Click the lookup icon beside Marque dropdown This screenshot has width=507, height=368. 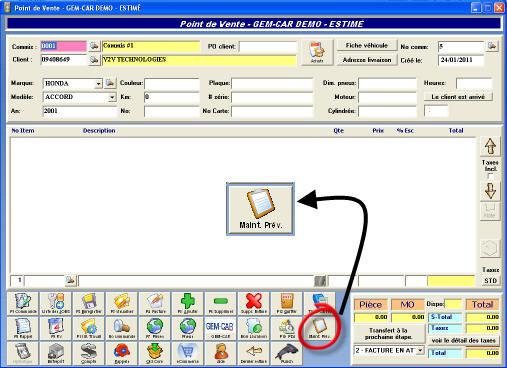coord(110,83)
